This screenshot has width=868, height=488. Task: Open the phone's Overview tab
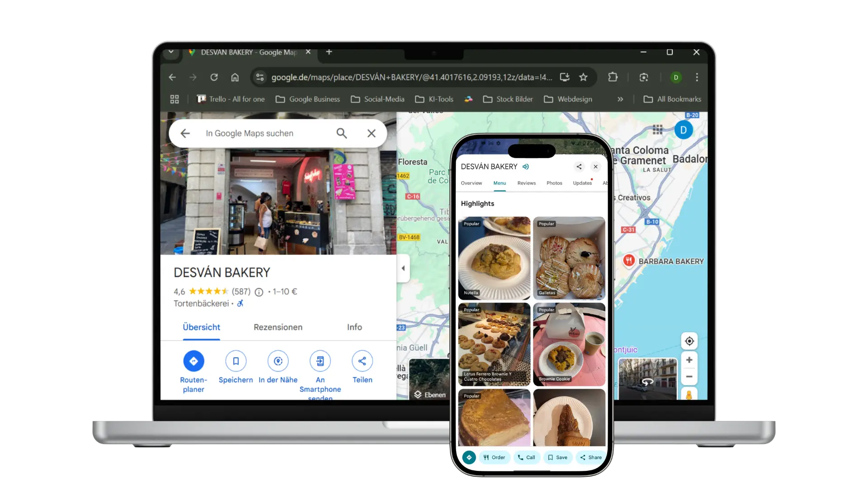coord(472,183)
